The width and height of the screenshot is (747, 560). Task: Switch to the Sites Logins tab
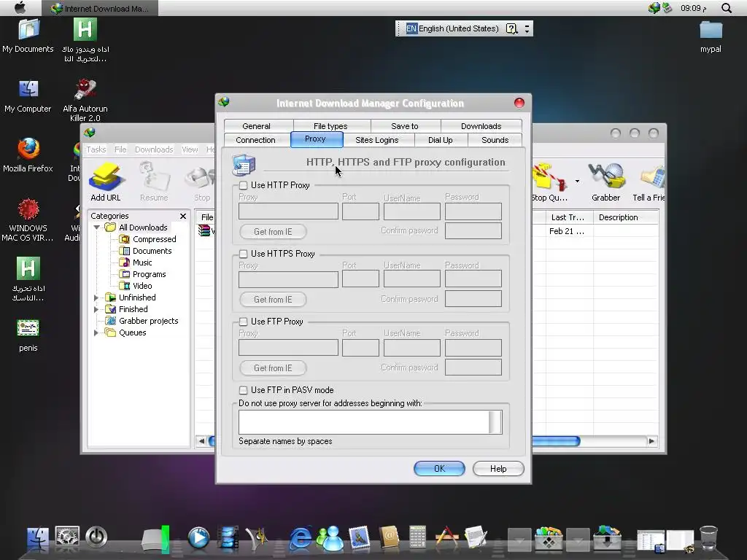[x=377, y=140]
